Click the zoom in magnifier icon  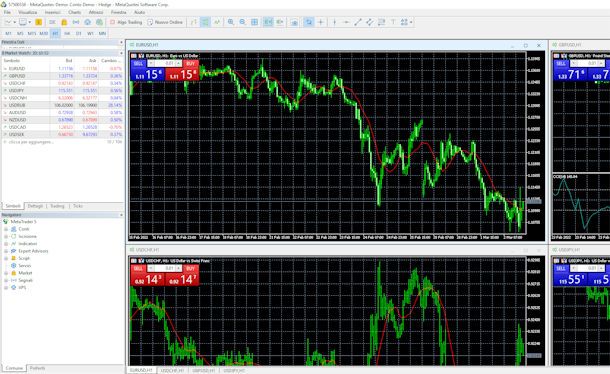231,22
